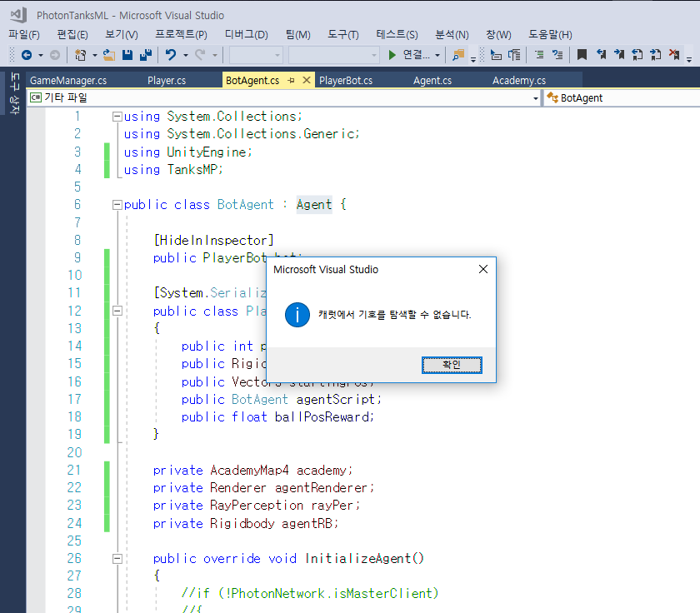The width and height of the screenshot is (700, 613).
Task: Click the Save All icon
Action: 147,56
